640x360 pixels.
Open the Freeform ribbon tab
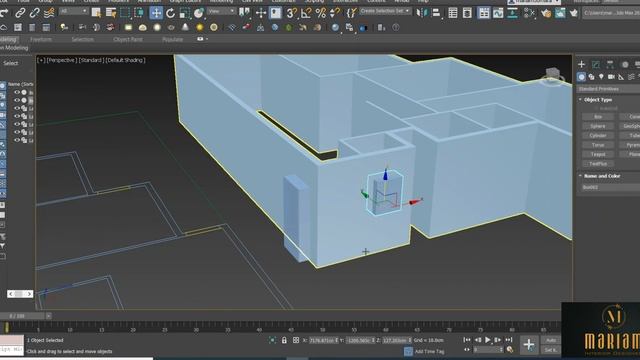pos(41,40)
